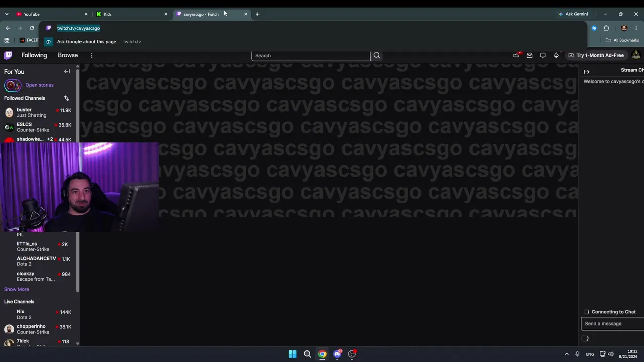
Task: Open the Whispers chat bubble icon
Action: pos(543,55)
